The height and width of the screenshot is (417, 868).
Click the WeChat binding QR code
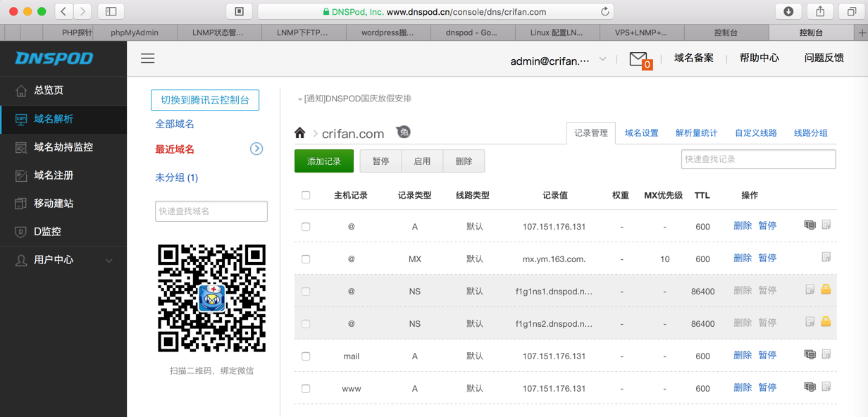(211, 298)
